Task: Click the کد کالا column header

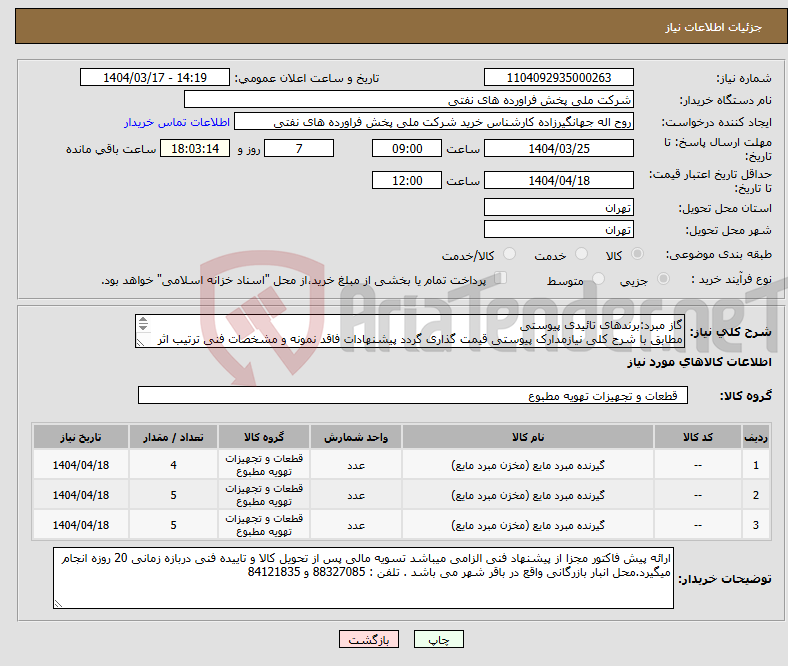Action: 698,437
